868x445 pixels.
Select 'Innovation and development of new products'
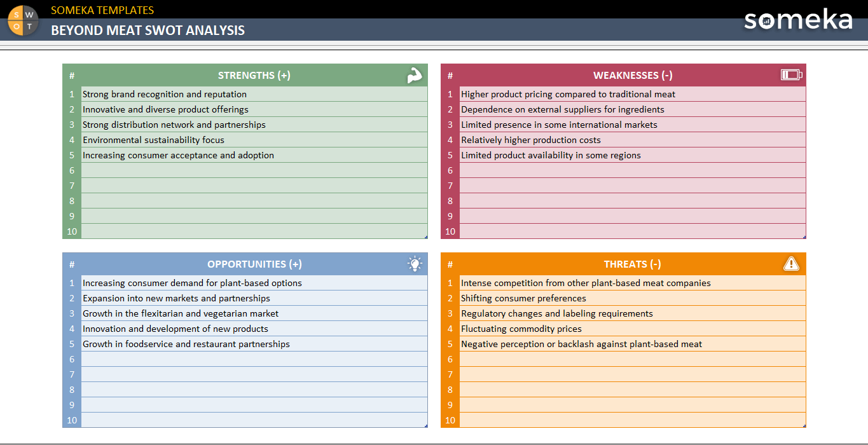click(254, 329)
